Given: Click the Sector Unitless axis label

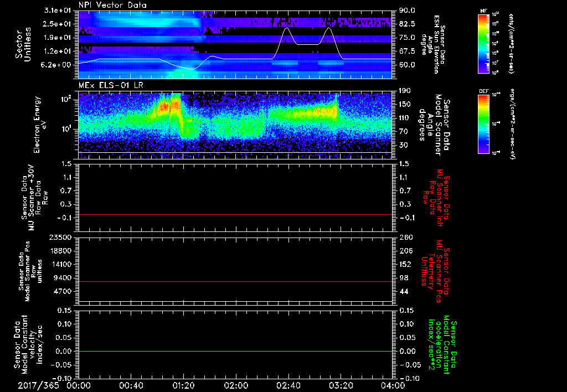Looking at the screenshot, I should pyautogui.click(x=23, y=43).
